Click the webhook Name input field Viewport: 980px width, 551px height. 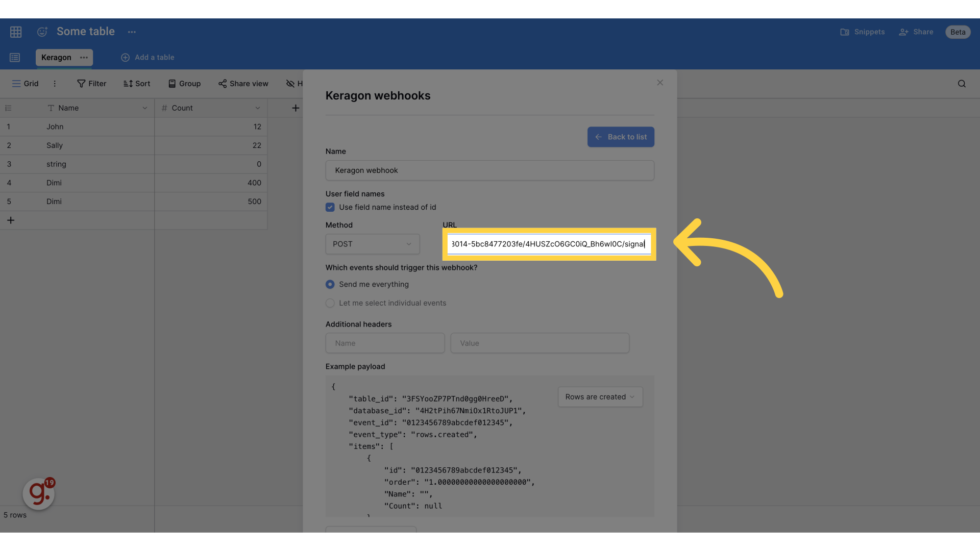(489, 170)
